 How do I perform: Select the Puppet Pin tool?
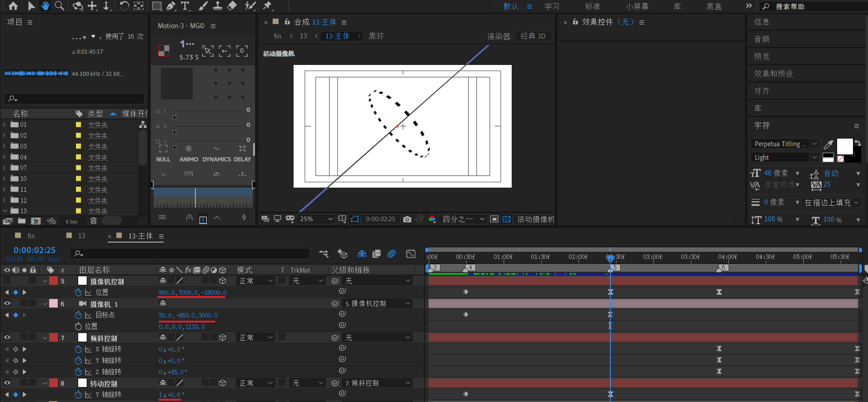click(267, 6)
